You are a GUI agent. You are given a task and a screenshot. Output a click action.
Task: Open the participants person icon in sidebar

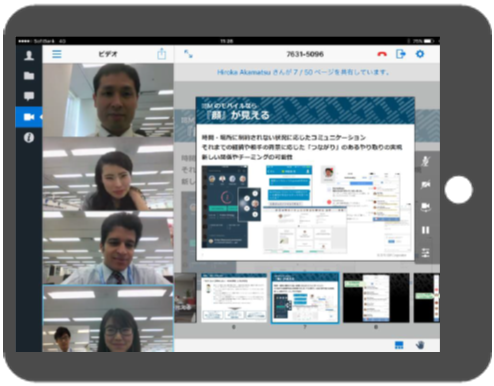tap(29, 55)
